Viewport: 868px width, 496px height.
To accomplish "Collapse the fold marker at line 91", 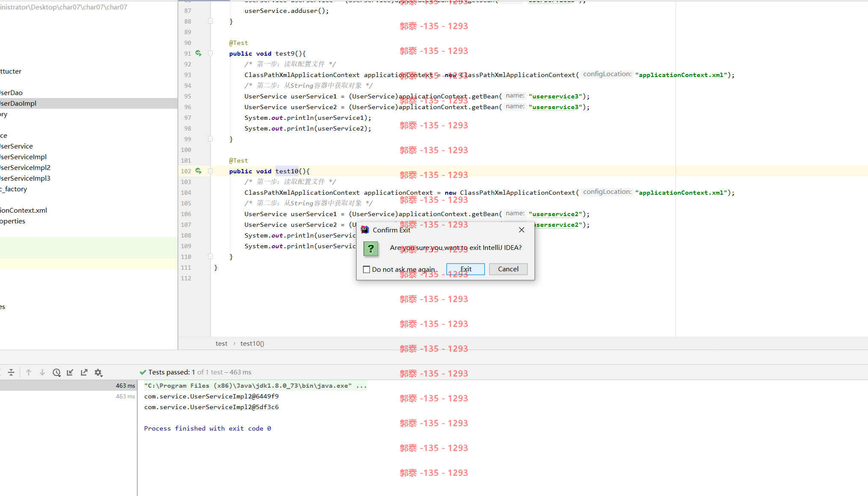I will pos(210,53).
